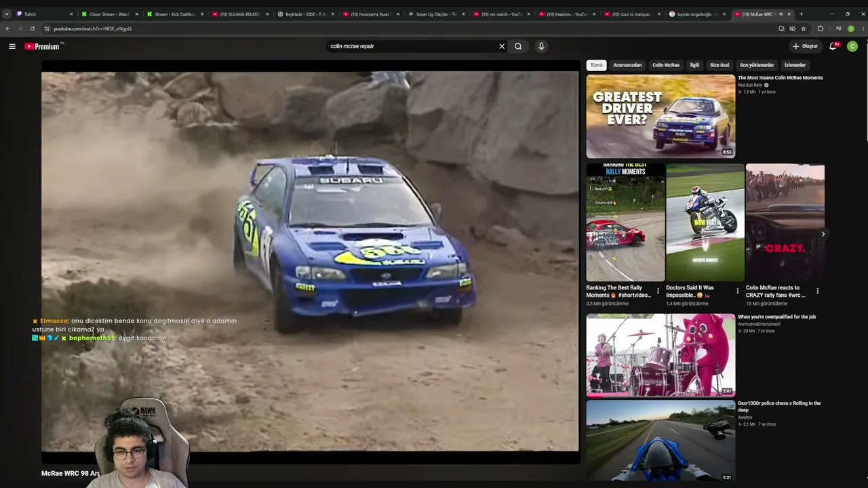
Task: Open 'Gsxr1000r police chase x Rolling in the deep'
Action: coord(779,407)
